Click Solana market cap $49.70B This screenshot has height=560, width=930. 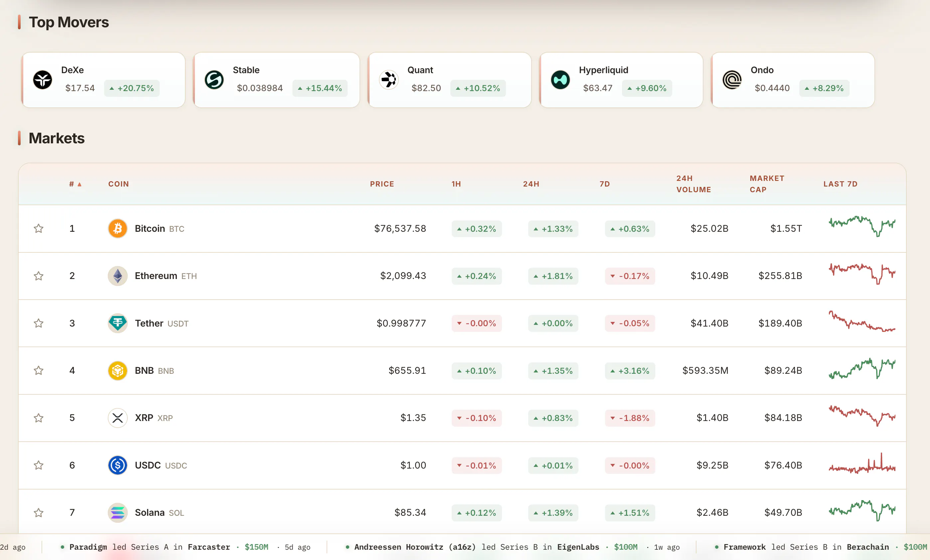click(783, 512)
